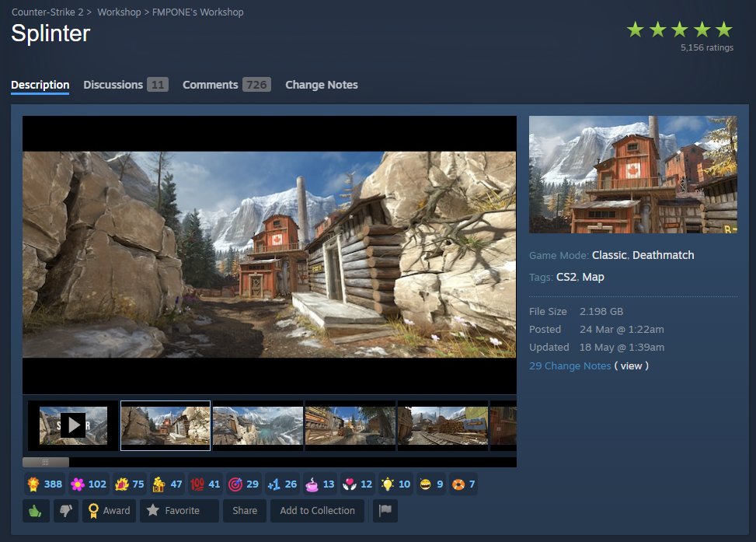Screen dimensions: 756x542
Task: Click the Splinter title heading
Action: [x=51, y=33]
